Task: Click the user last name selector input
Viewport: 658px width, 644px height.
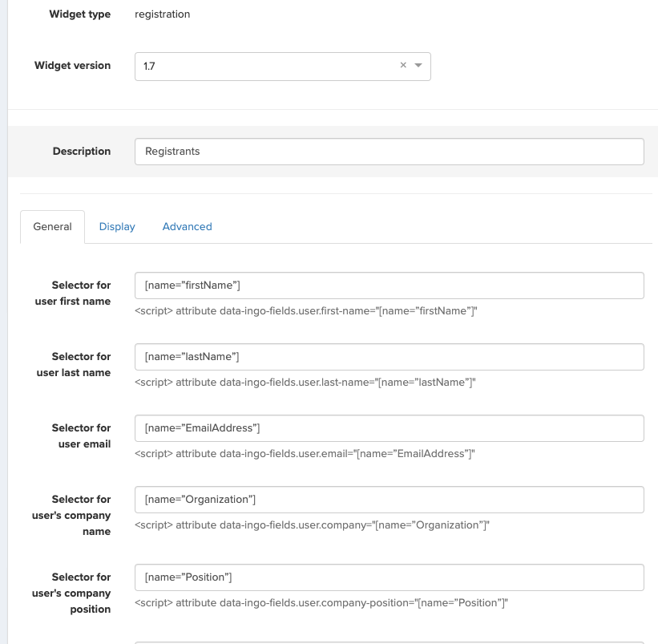Action: [x=389, y=356]
